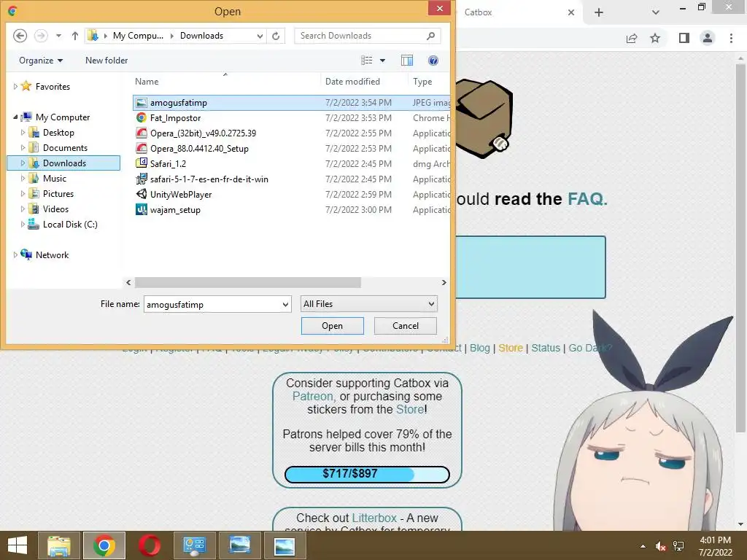Select the UnityWebPlayer file icon
The image size is (747, 560).
(142, 194)
